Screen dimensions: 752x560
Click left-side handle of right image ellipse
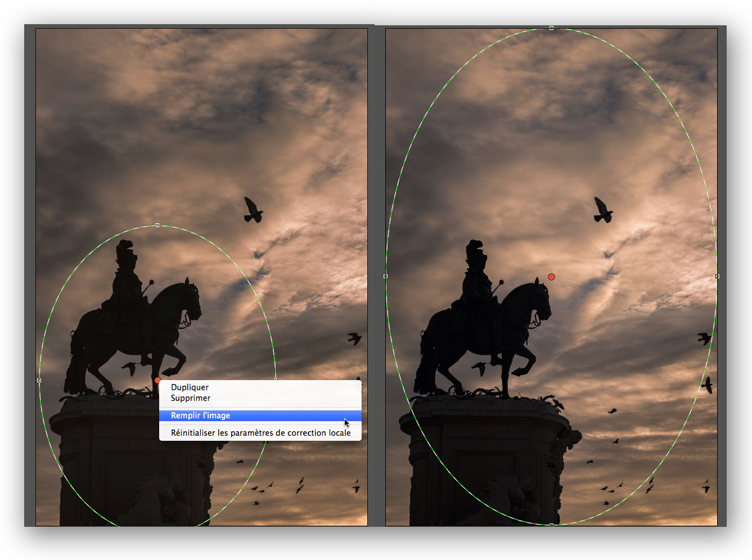[385, 276]
